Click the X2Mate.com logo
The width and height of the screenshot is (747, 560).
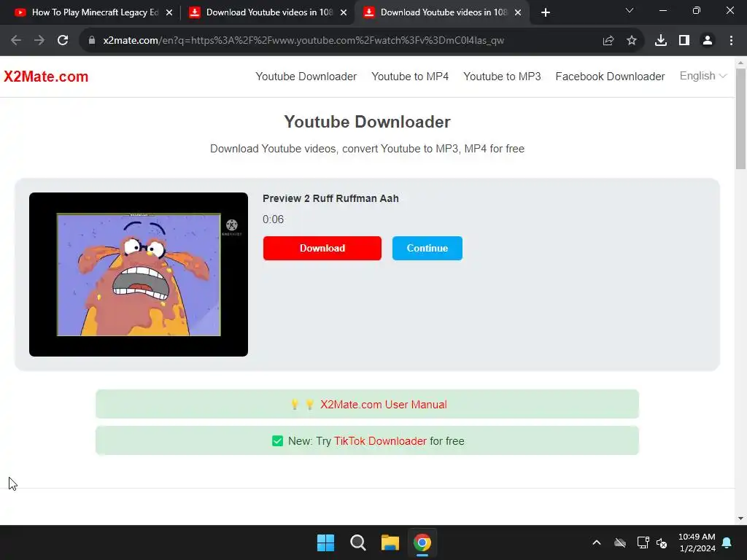46,77
